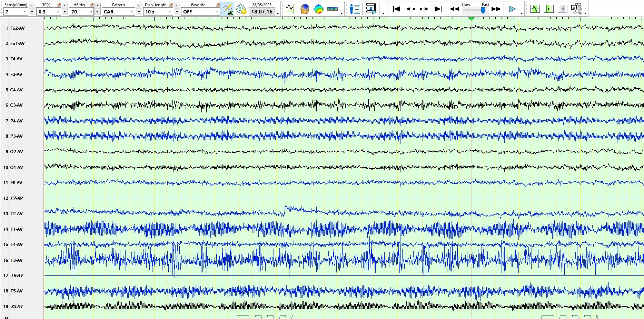Open the spectrogram trend display
The image size is (644, 319).
(x=332, y=9)
